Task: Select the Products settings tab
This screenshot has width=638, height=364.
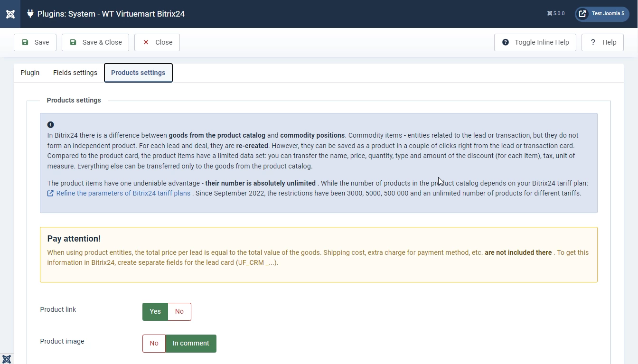Action: [138, 73]
